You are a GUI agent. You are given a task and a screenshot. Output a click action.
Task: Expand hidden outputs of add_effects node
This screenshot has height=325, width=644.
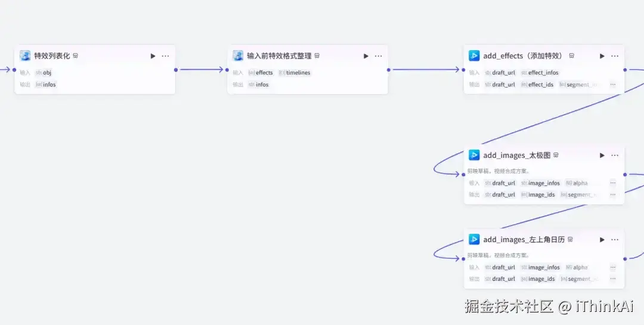613,85
